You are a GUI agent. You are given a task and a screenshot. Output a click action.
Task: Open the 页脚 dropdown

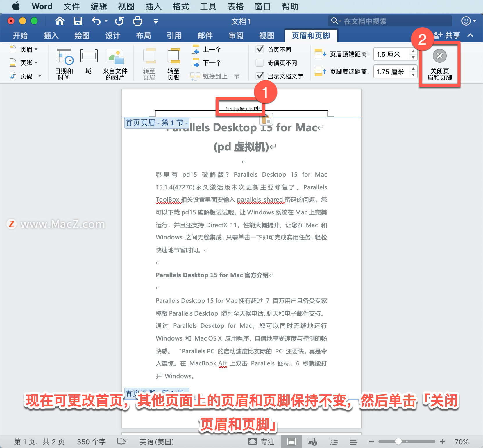(24, 63)
